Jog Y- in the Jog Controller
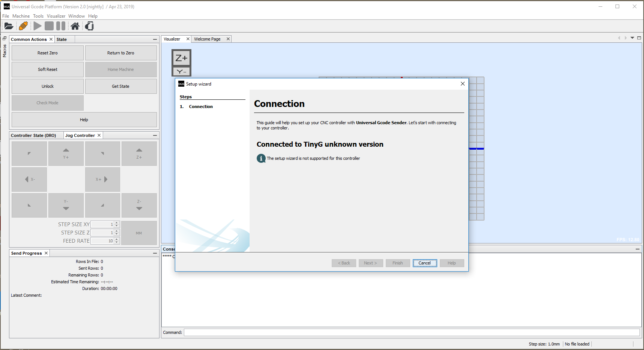This screenshot has height=350, width=644. click(66, 205)
